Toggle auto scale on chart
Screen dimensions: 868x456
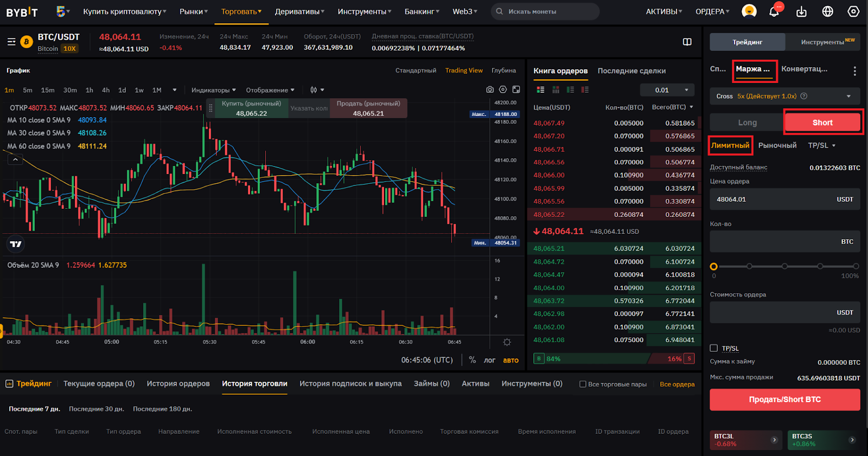point(510,360)
